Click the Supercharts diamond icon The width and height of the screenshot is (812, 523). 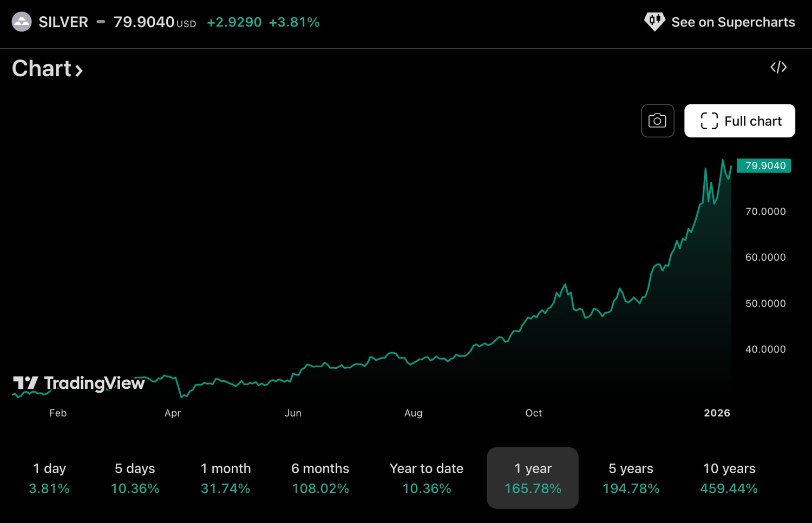click(x=654, y=22)
